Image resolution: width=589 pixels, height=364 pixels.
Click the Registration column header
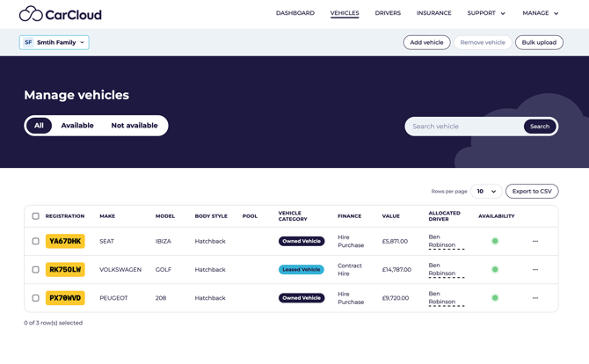[x=65, y=216]
